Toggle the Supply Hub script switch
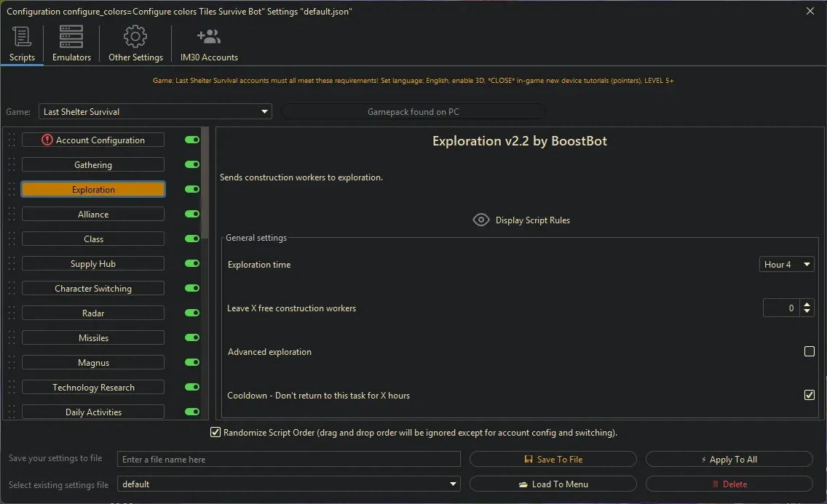This screenshot has height=504, width=827. 192,263
